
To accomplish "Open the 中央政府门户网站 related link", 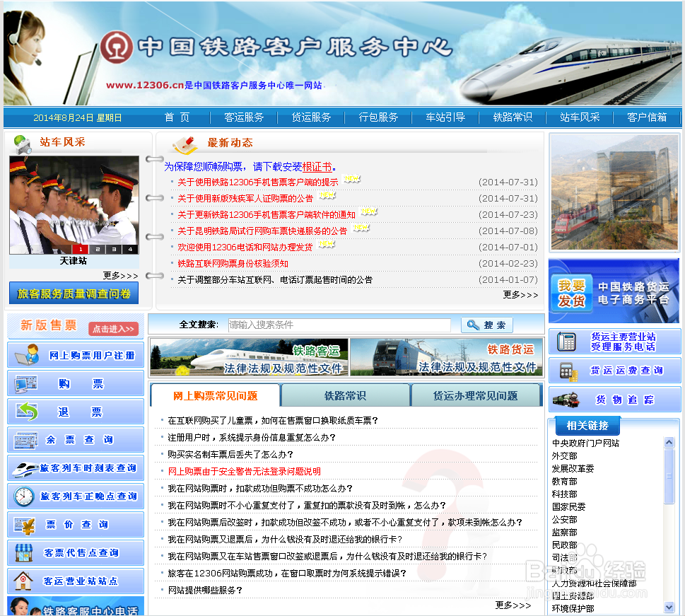I will click(x=585, y=443).
